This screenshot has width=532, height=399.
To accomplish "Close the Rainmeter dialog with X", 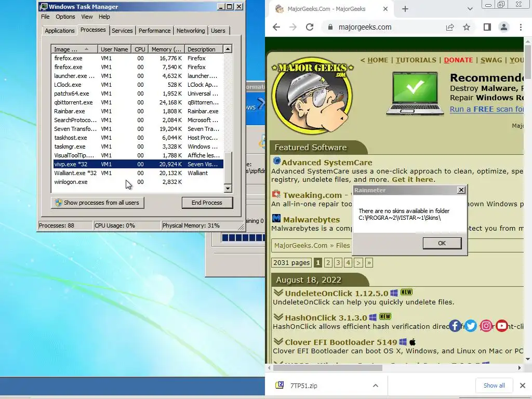I will point(461,190).
